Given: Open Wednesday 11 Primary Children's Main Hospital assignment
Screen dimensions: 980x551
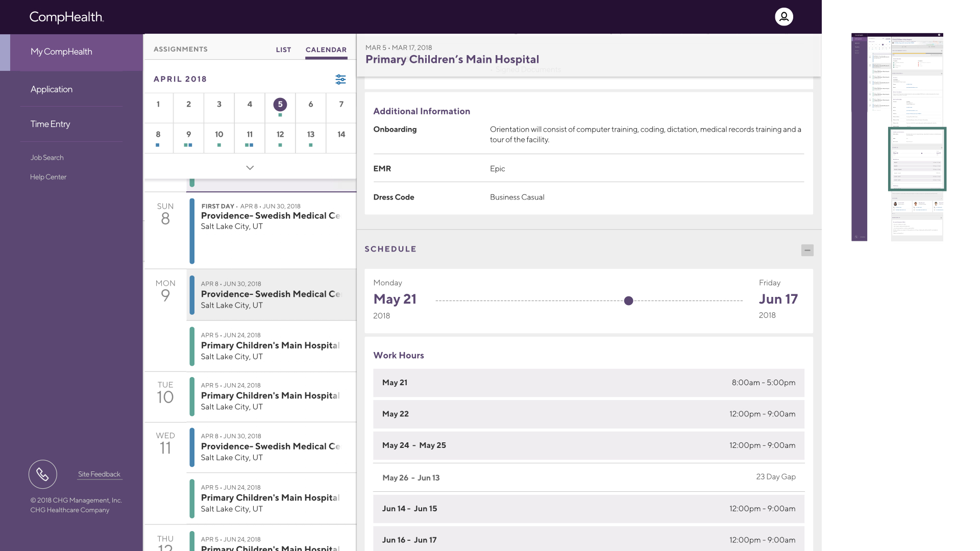Looking at the screenshot, I should pos(272,498).
